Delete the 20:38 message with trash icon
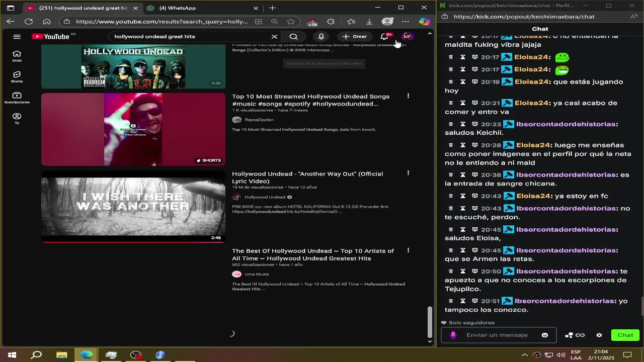 tap(451, 174)
